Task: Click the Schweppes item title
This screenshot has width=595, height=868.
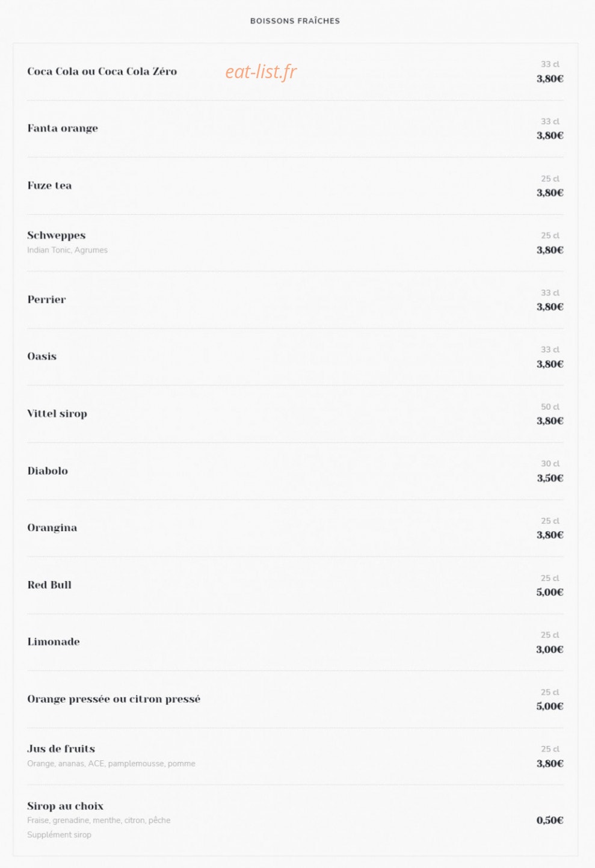Action: coord(57,235)
